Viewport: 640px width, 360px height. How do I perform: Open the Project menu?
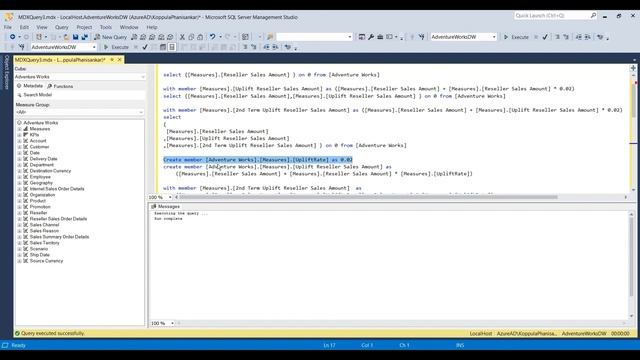coord(84,27)
